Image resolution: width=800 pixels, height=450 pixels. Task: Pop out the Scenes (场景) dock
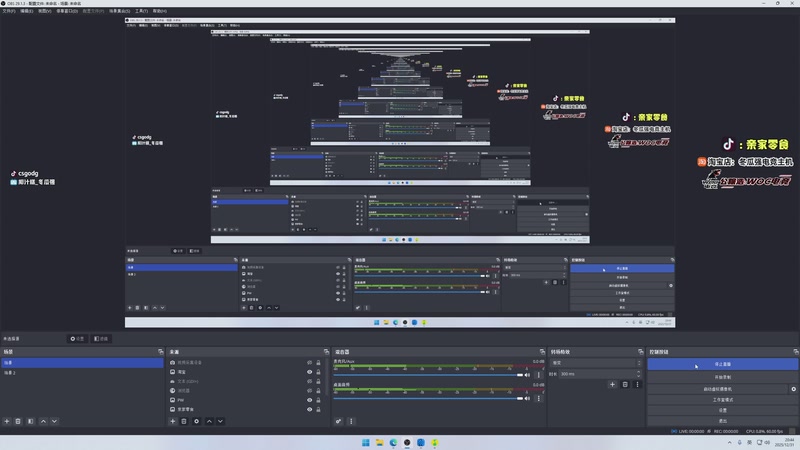pos(161,352)
